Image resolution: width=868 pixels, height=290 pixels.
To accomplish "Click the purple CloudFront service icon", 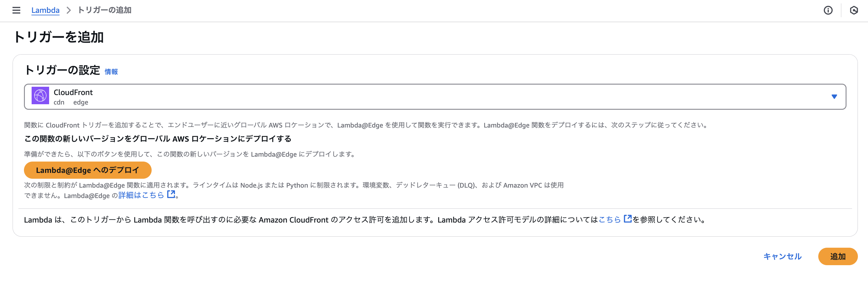I will [x=41, y=96].
